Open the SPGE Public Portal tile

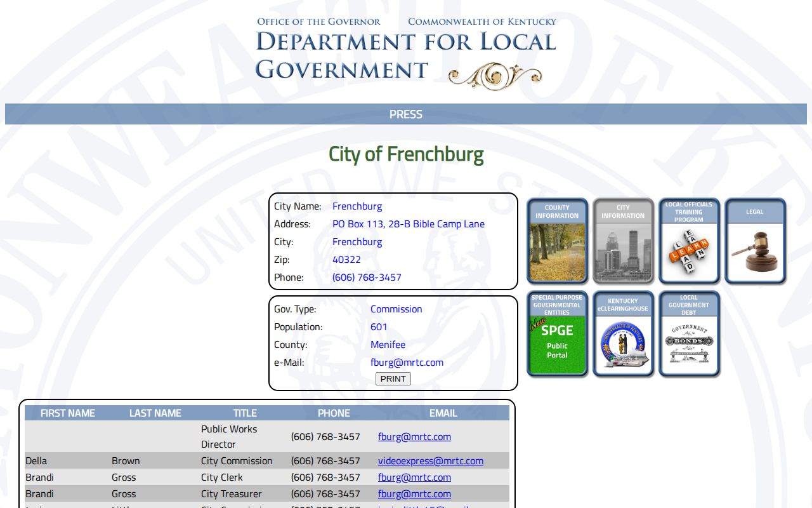coord(557,333)
